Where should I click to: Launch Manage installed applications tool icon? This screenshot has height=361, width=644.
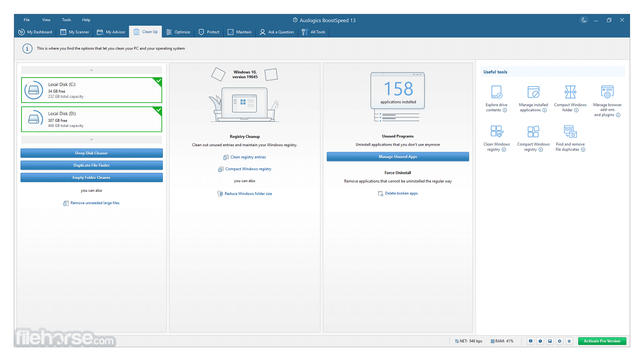[533, 92]
